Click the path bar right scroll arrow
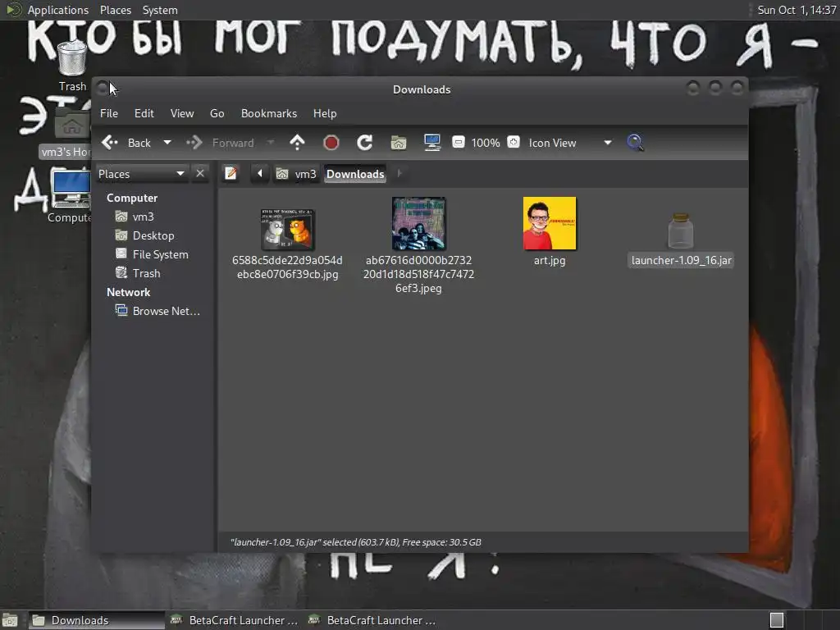The height and width of the screenshot is (630, 840). 399,174
